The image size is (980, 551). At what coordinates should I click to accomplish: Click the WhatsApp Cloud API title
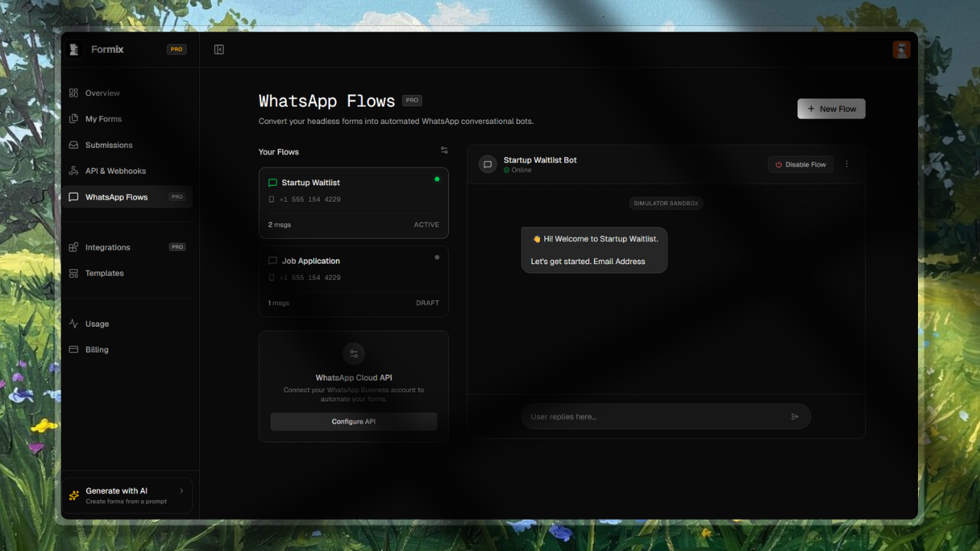354,378
